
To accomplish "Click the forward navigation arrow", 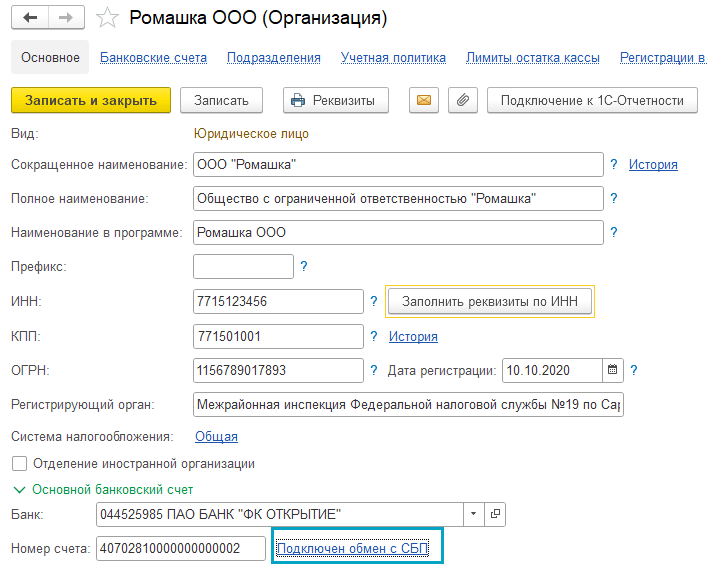I will pyautogui.click(x=65, y=18).
